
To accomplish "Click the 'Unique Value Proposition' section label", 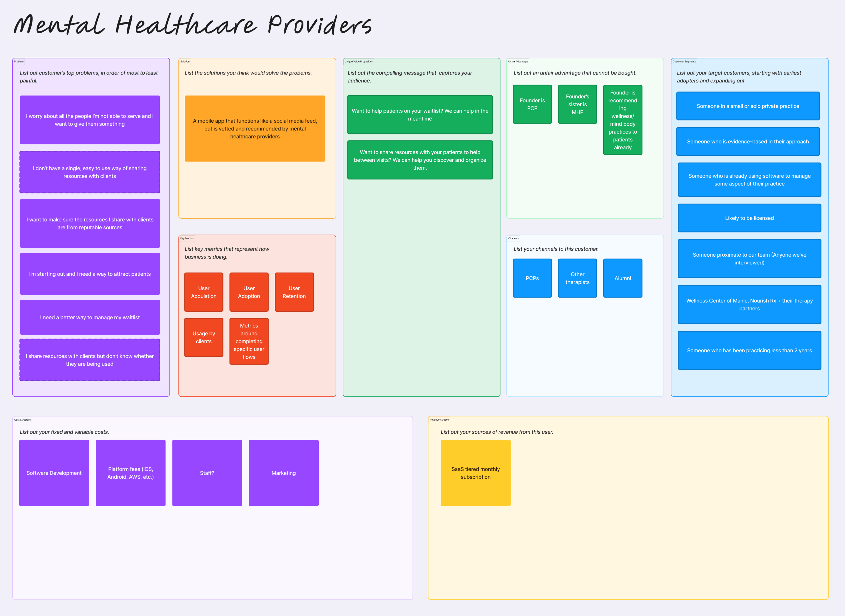I will pyautogui.click(x=359, y=61).
